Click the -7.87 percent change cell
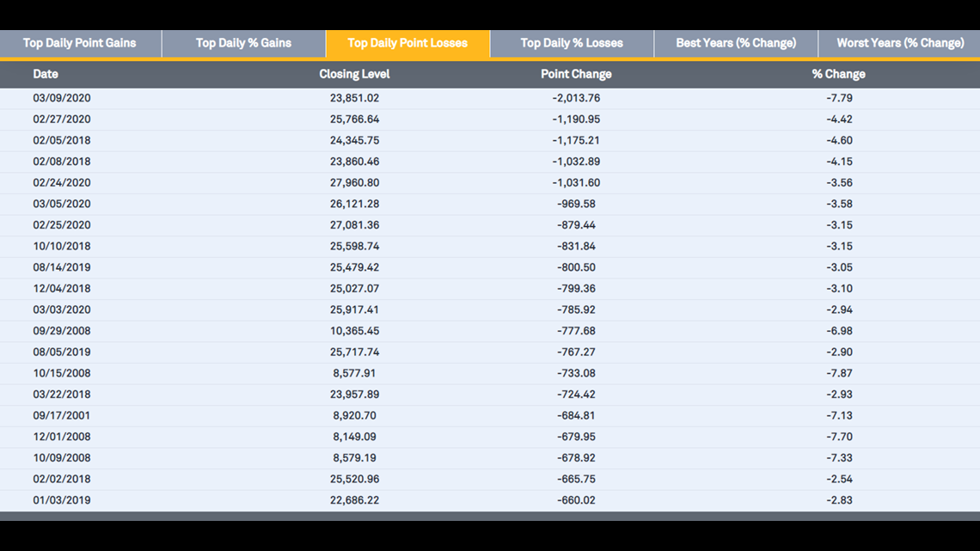The height and width of the screenshot is (551, 980). pyautogui.click(x=839, y=373)
